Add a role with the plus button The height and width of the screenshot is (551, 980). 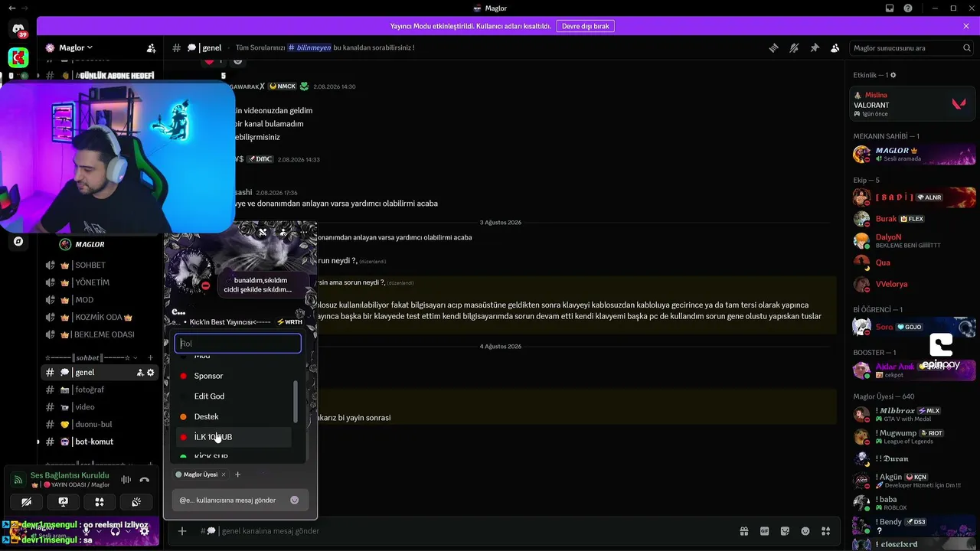click(x=237, y=474)
